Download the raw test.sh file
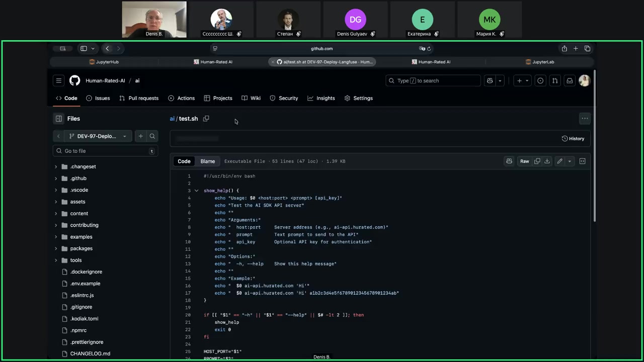 [547, 161]
